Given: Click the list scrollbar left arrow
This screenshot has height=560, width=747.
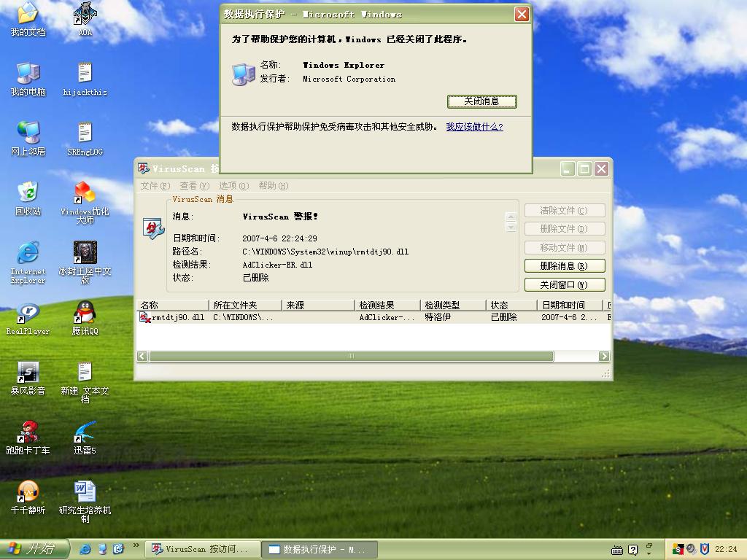Looking at the screenshot, I should click(142, 356).
